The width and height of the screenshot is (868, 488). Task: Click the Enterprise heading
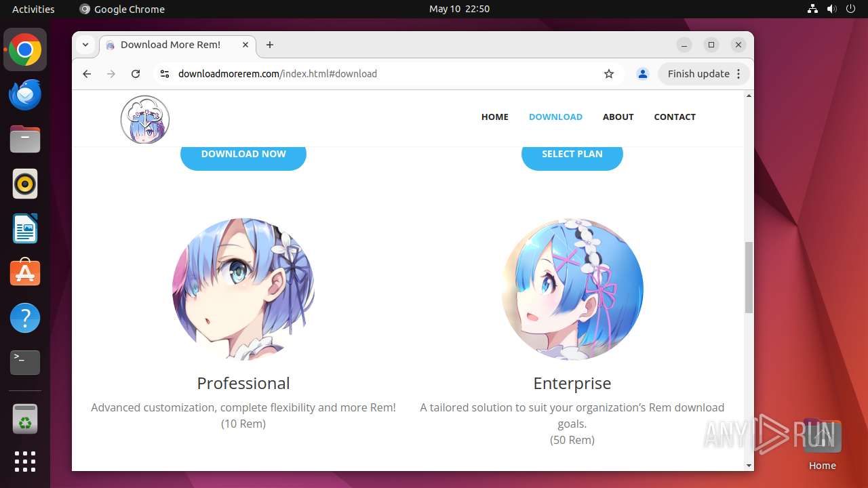point(572,383)
